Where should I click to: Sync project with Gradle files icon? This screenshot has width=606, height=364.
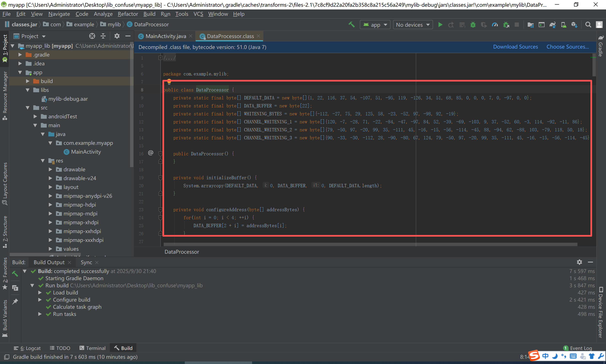click(x=553, y=25)
